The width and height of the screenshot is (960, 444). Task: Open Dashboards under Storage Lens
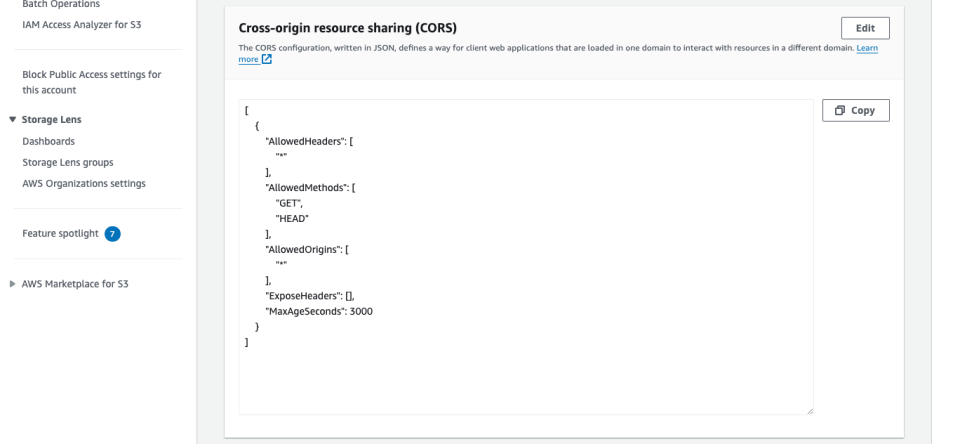tap(48, 141)
